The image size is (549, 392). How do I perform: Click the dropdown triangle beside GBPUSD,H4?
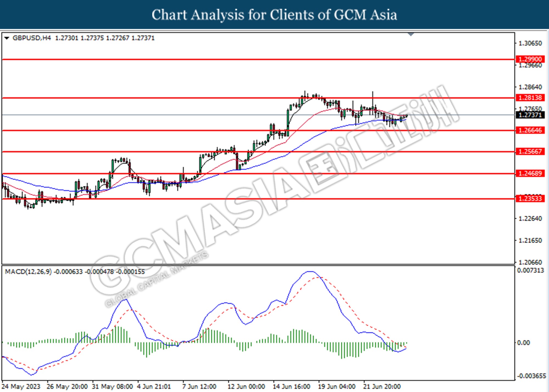pyautogui.click(x=7, y=38)
